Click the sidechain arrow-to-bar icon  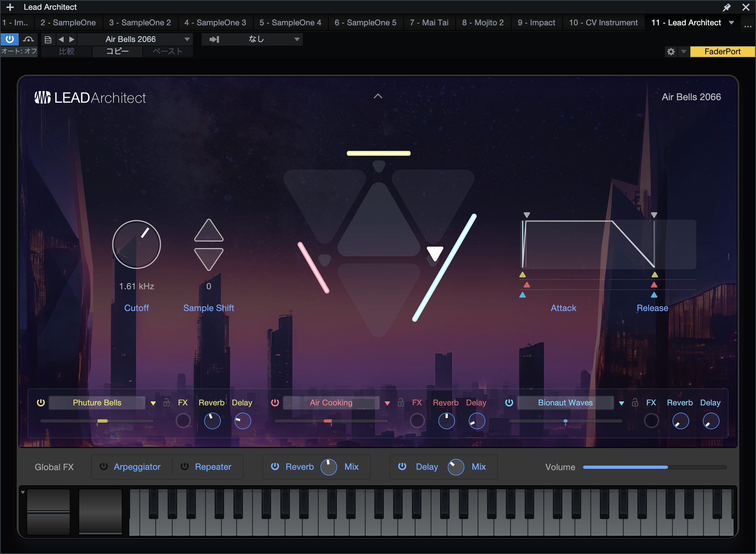[x=214, y=39]
